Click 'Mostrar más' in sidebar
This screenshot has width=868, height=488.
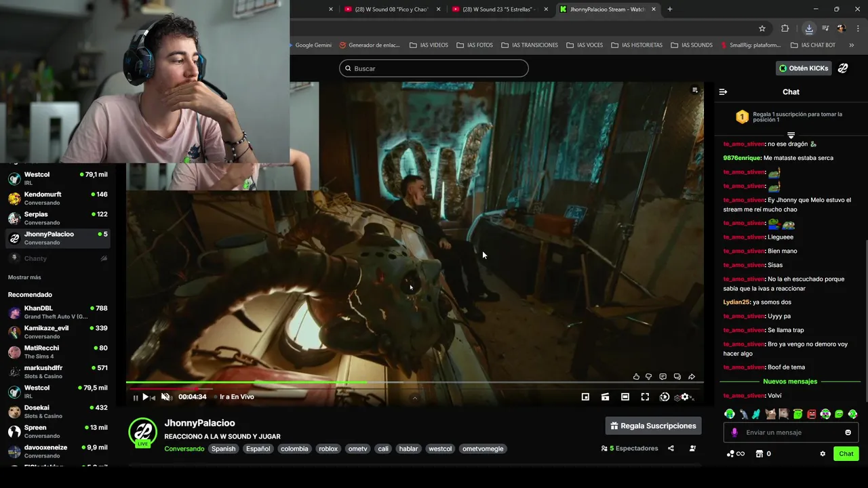tap(24, 277)
